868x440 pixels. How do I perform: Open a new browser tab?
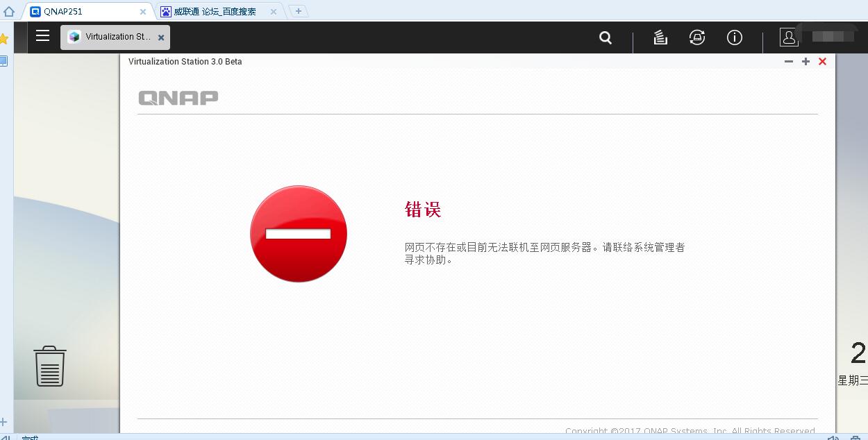pyautogui.click(x=298, y=11)
